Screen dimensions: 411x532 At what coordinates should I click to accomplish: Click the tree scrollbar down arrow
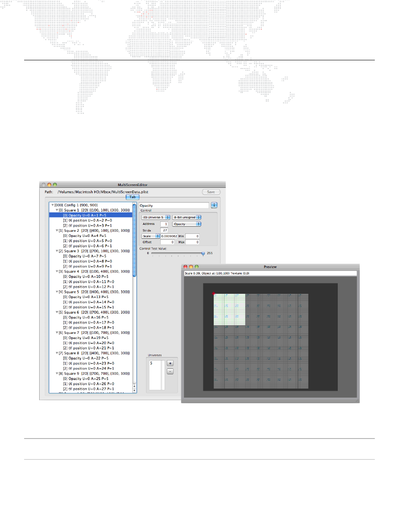[x=134, y=390]
